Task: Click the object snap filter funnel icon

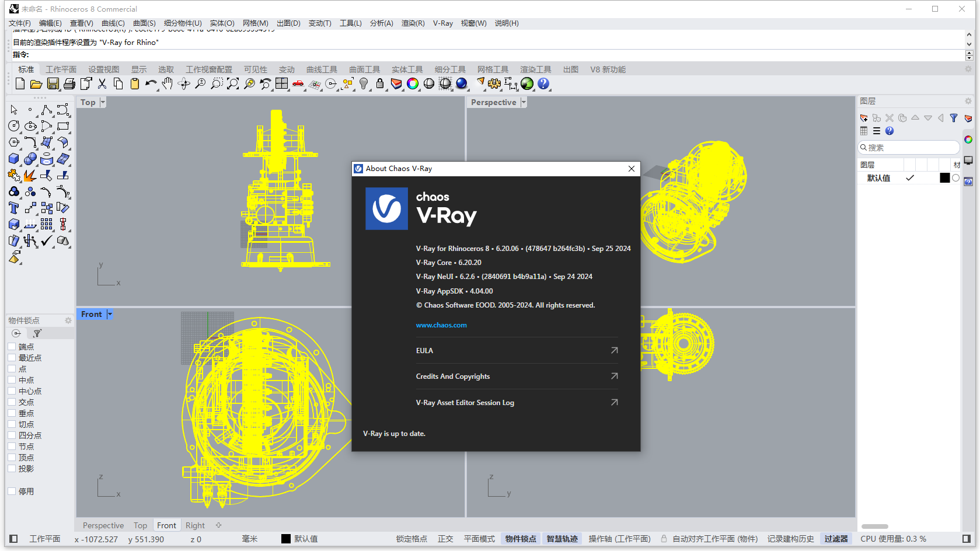Action: pos(37,333)
